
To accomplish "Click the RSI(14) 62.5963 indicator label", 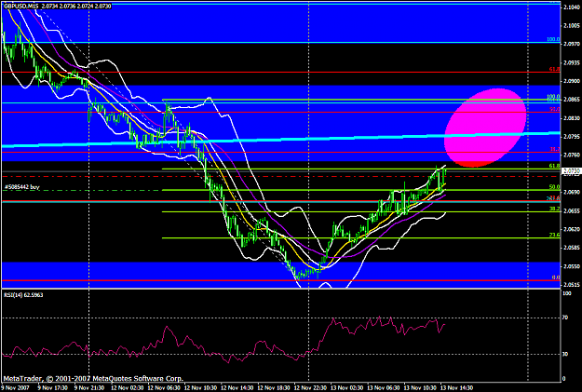I will [x=23, y=295].
